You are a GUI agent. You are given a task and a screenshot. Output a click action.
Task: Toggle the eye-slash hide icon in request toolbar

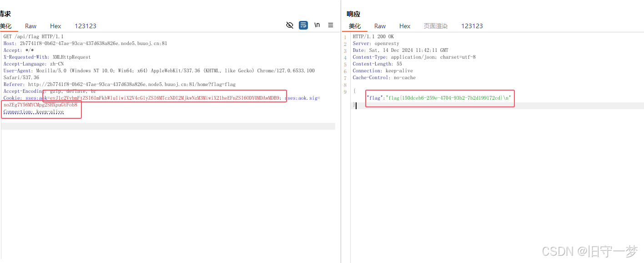click(x=290, y=25)
